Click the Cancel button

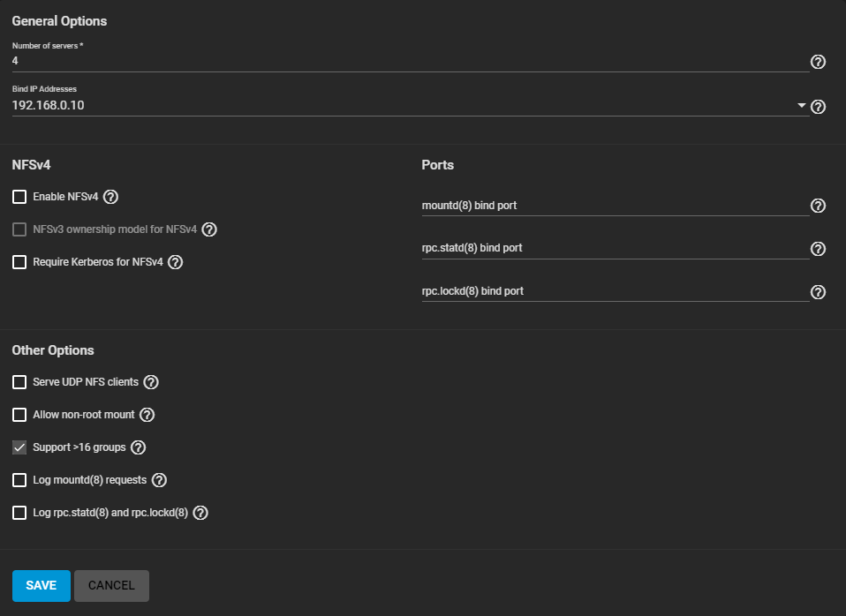click(x=111, y=585)
